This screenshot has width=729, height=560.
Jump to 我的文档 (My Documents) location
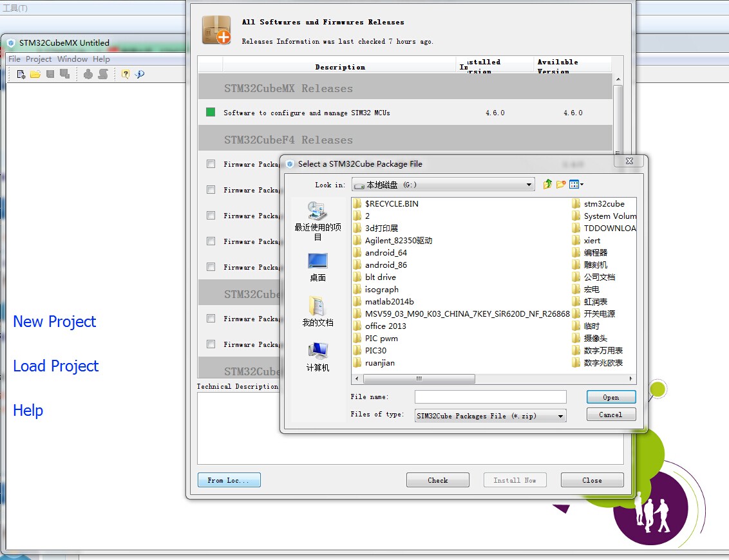[317, 311]
